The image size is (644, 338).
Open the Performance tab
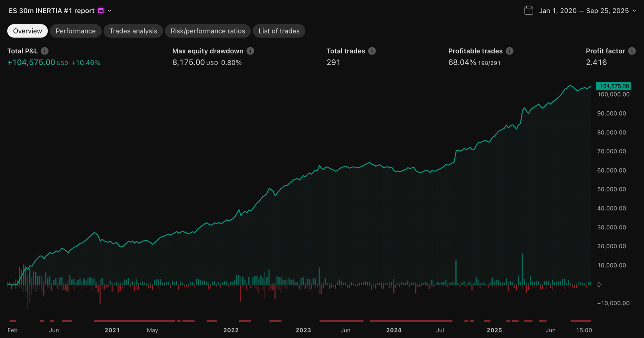76,31
